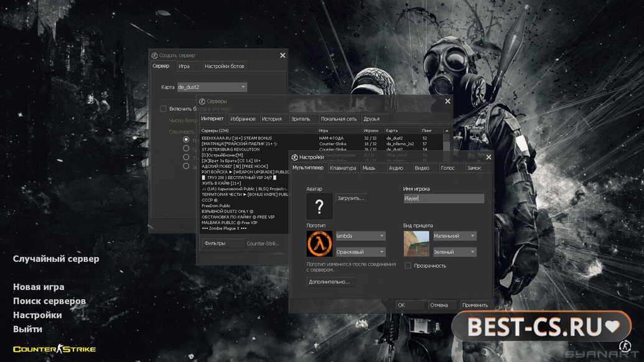Click the scroll up arrow in server list
The width and height of the screenshot is (644, 362).
click(447, 131)
